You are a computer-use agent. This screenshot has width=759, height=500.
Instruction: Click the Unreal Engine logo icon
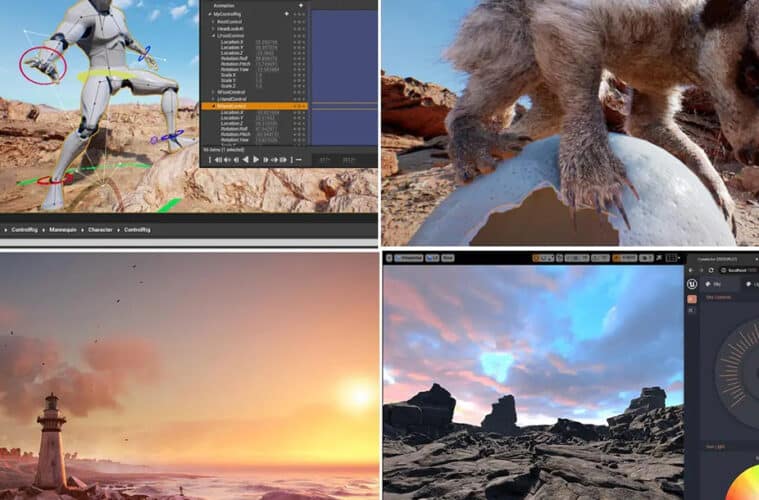691,284
